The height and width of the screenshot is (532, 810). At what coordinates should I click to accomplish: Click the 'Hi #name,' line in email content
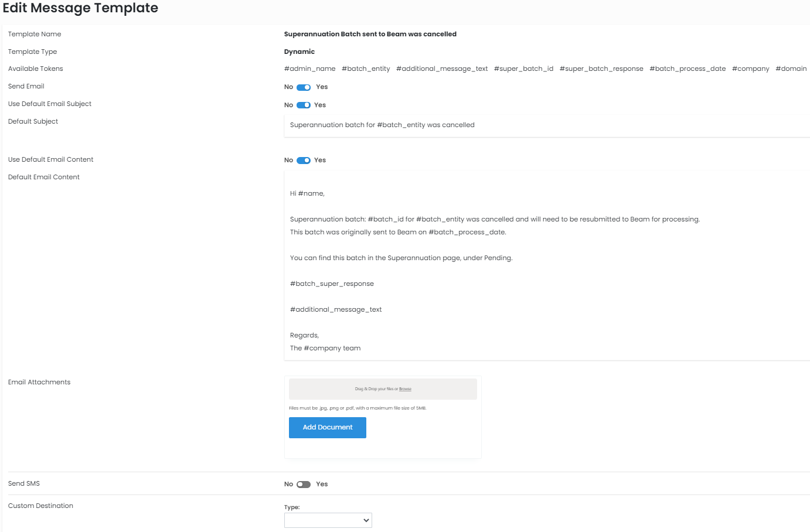point(307,194)
